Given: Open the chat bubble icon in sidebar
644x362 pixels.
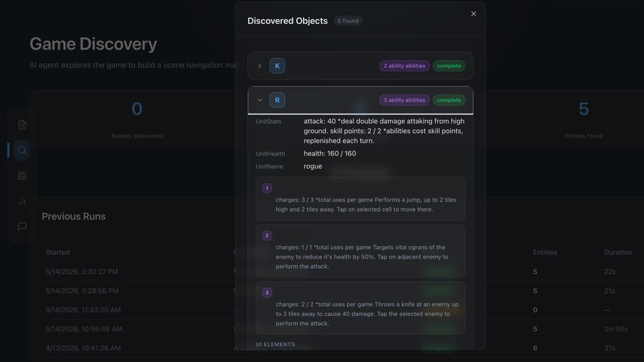Looking at the screenshot, I should tap(22, 226).
